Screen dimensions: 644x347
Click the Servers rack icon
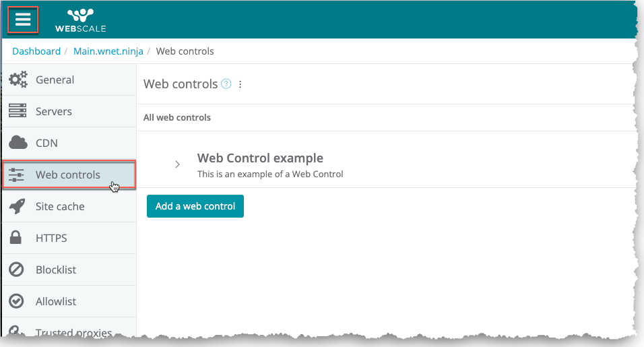(18, 111)
